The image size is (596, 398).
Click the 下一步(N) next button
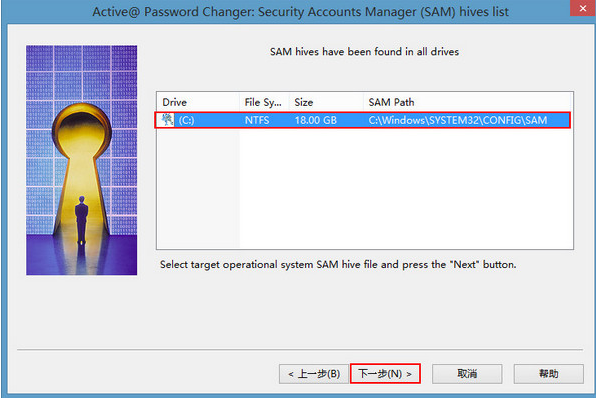385,374
